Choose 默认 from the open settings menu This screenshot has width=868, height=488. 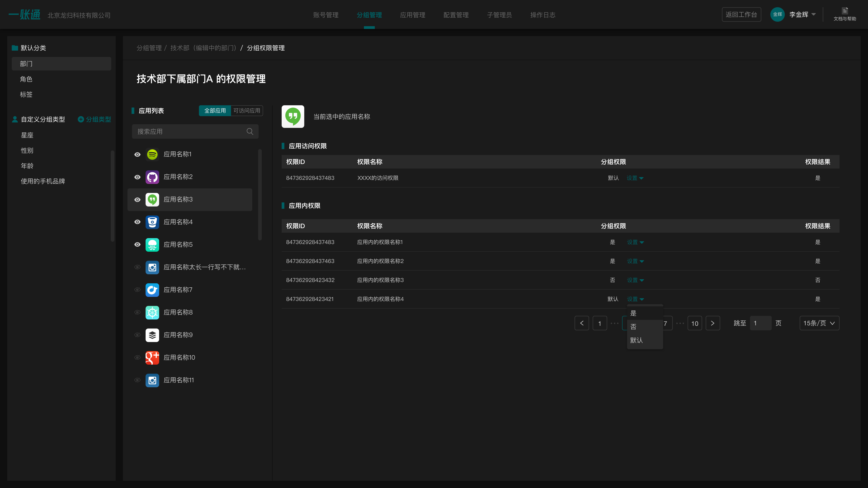point(636,340)
